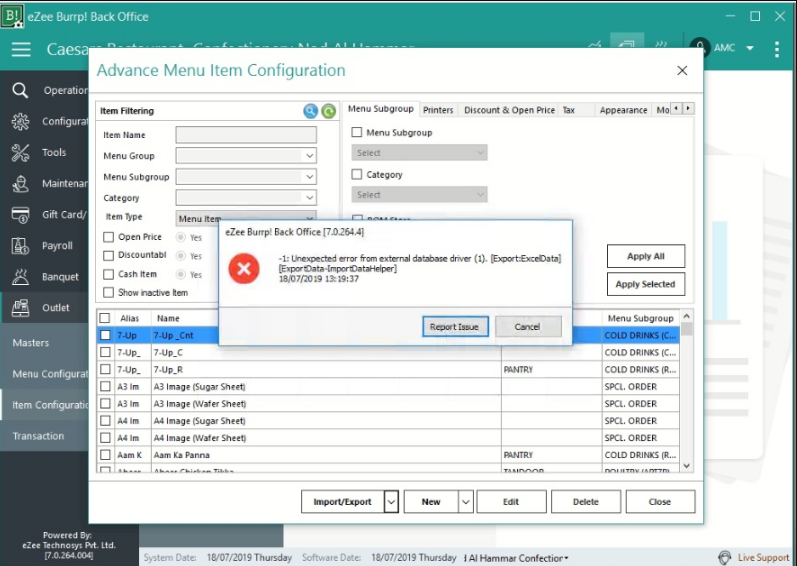Check the Menu Subgroup checkbox in tab
This screenshot has width=797, height=566.
click(357, 133)
